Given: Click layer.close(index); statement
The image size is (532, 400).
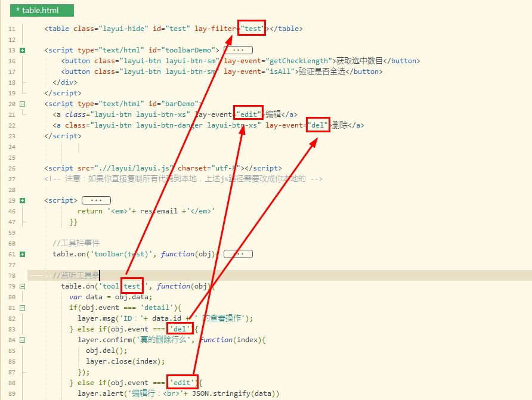Looking at the screenshot, I should [x=125, y=362].
